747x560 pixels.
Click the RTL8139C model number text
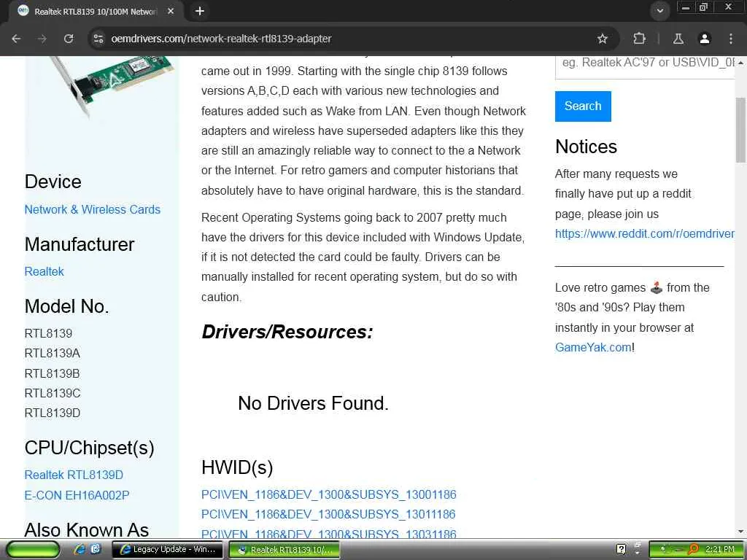point(53,393)
